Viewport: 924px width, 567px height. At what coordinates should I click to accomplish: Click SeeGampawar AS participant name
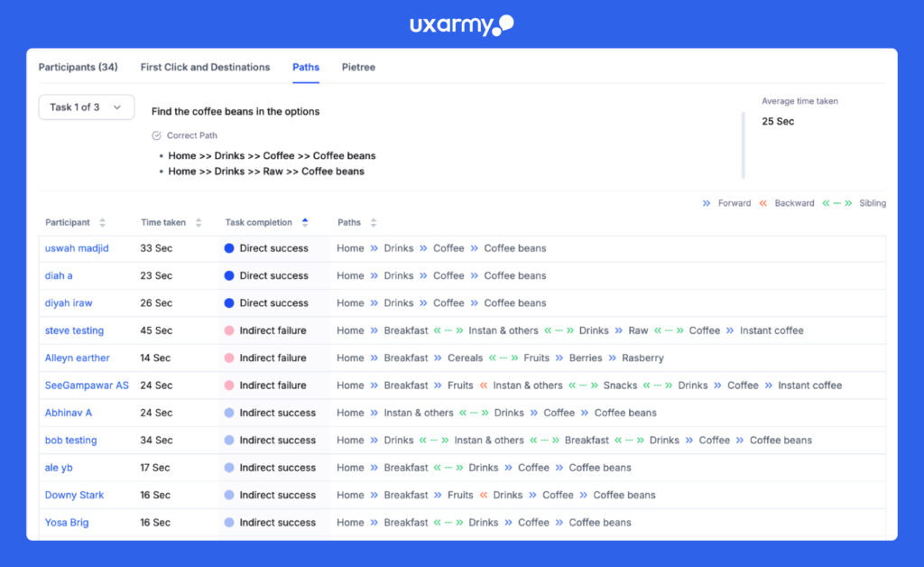pyautogui.click(x=87, y=386)
